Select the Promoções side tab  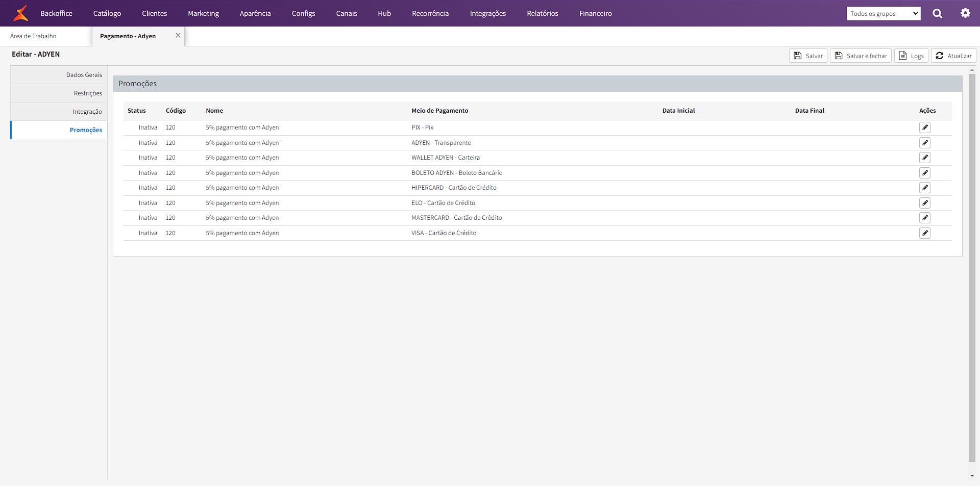(x=59, y=130)
